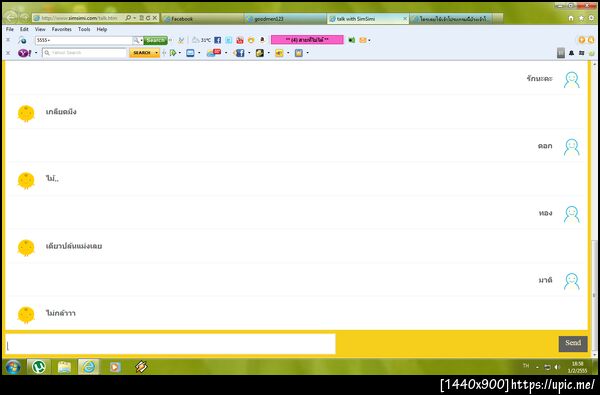Screen dimensions: 600x395
Task: Click the green Search button
Action: pos(155,40)
